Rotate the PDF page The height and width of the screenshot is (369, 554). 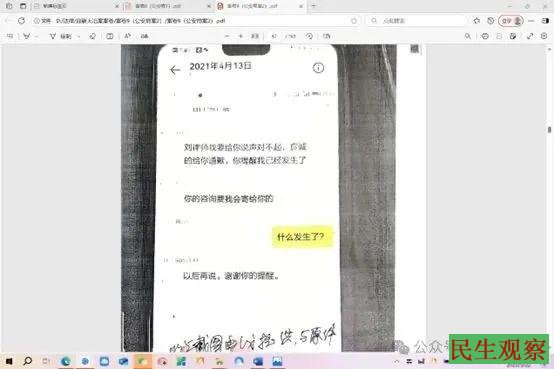[309, 36]
